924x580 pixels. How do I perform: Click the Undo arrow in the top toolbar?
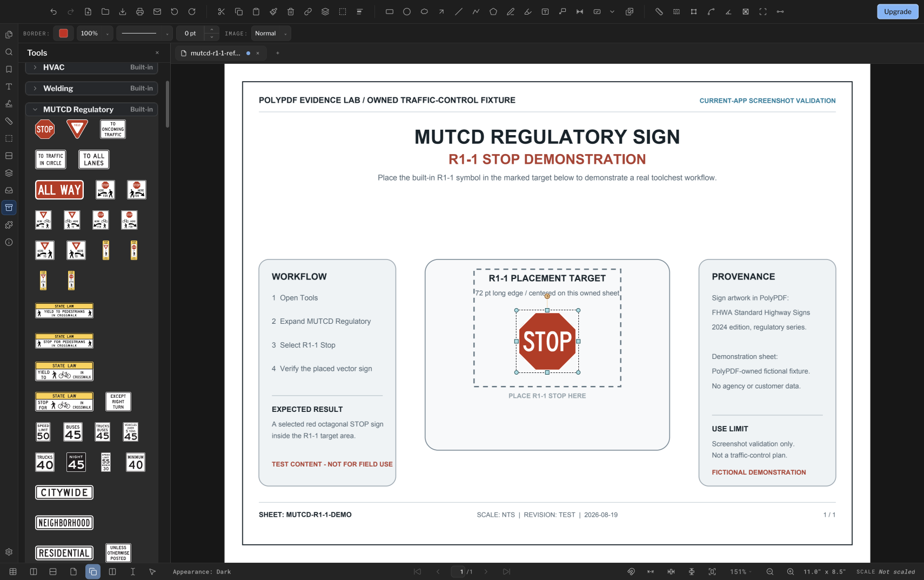click(x=53, y=11)
